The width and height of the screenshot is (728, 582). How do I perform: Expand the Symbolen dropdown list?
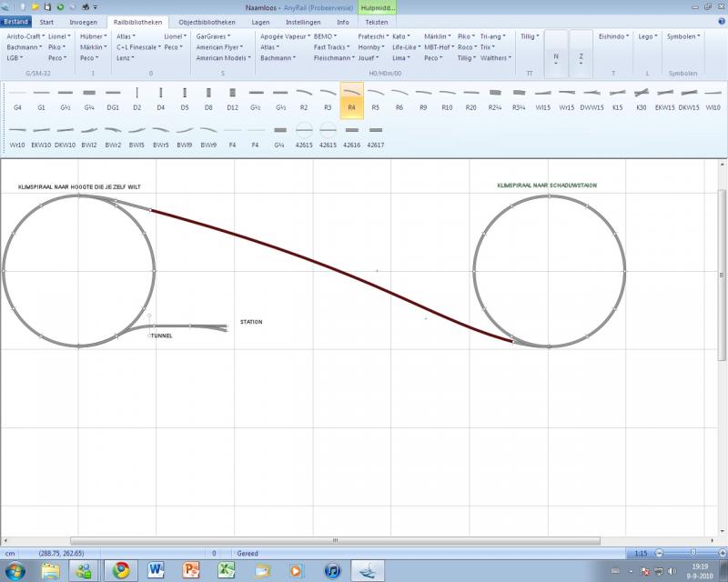pos(682,36)
